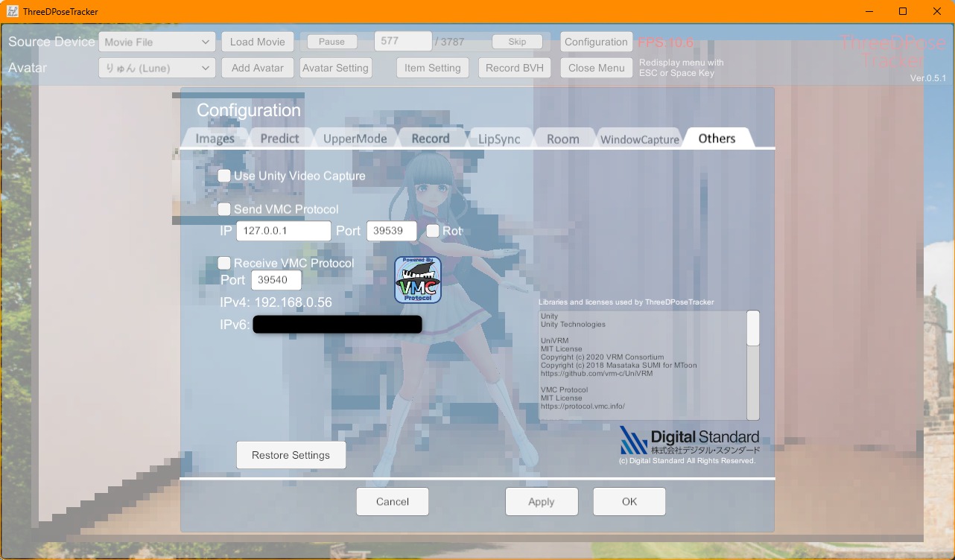The width and height of the screenshot is (955, 560).
Task: Click the Record BVH button
Action: (514, 68)
